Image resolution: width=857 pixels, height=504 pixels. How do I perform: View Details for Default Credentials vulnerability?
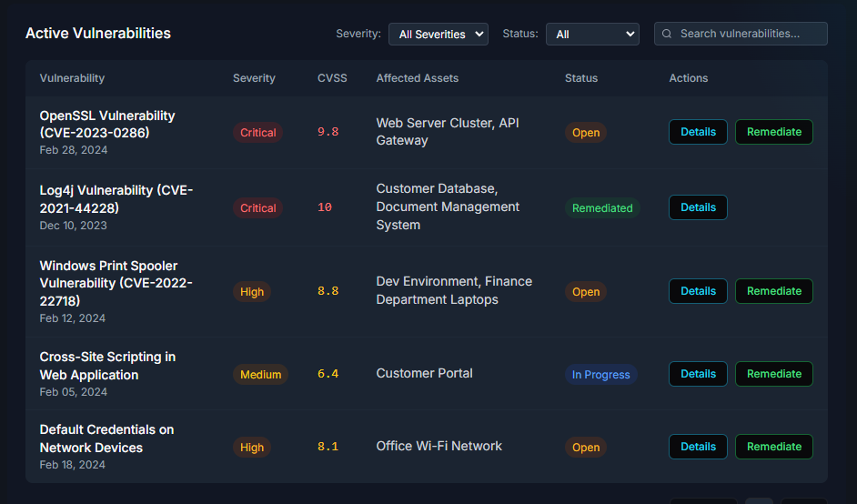(698, 447)
